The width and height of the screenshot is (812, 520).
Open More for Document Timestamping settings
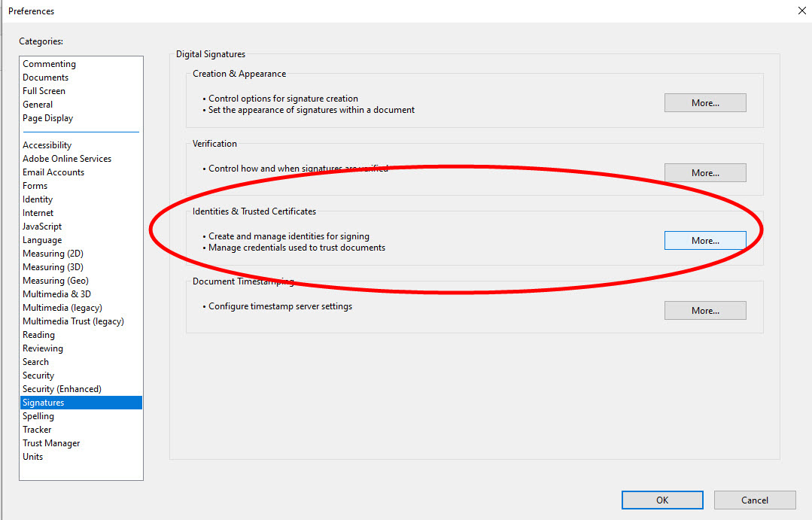coord(704,311)
